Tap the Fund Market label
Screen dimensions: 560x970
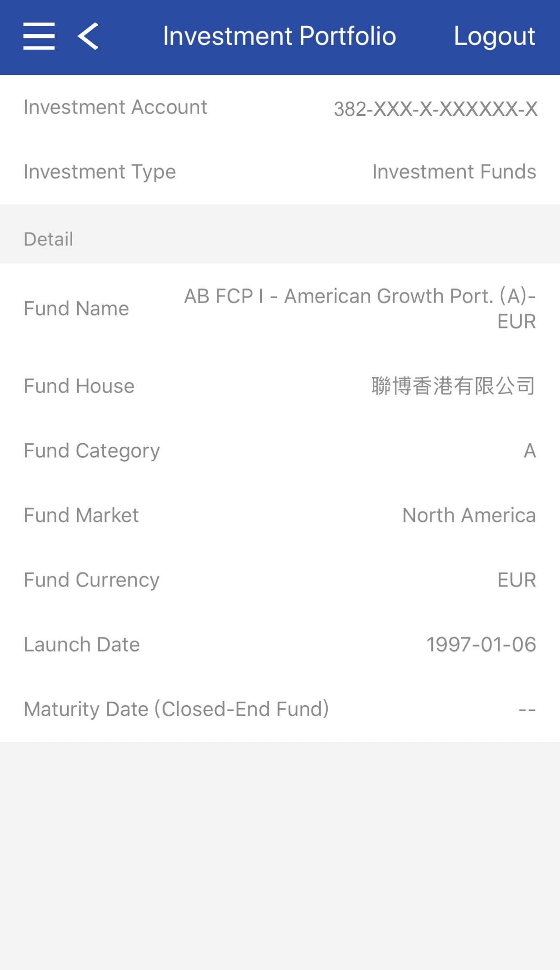pos(82,515)
